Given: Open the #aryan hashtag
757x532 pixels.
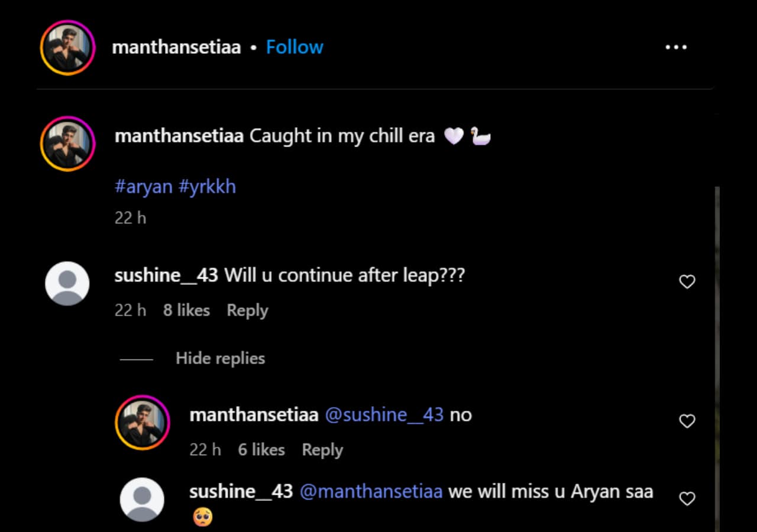Looking at the screenshot, I should tap(144, 187).
